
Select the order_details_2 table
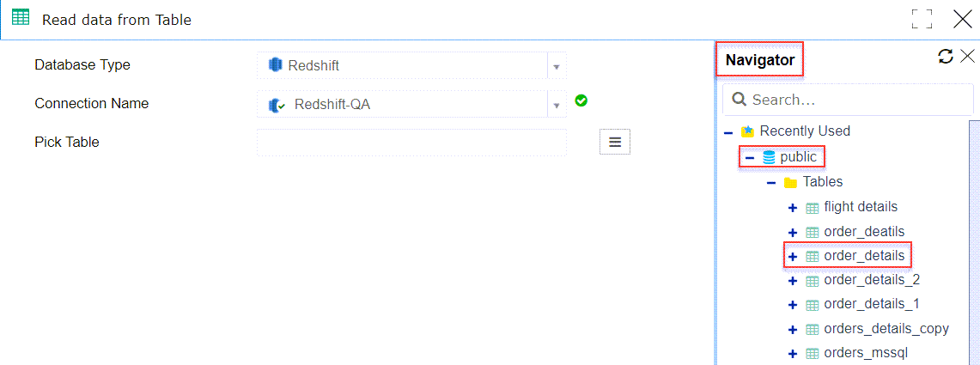click(872, 280)
